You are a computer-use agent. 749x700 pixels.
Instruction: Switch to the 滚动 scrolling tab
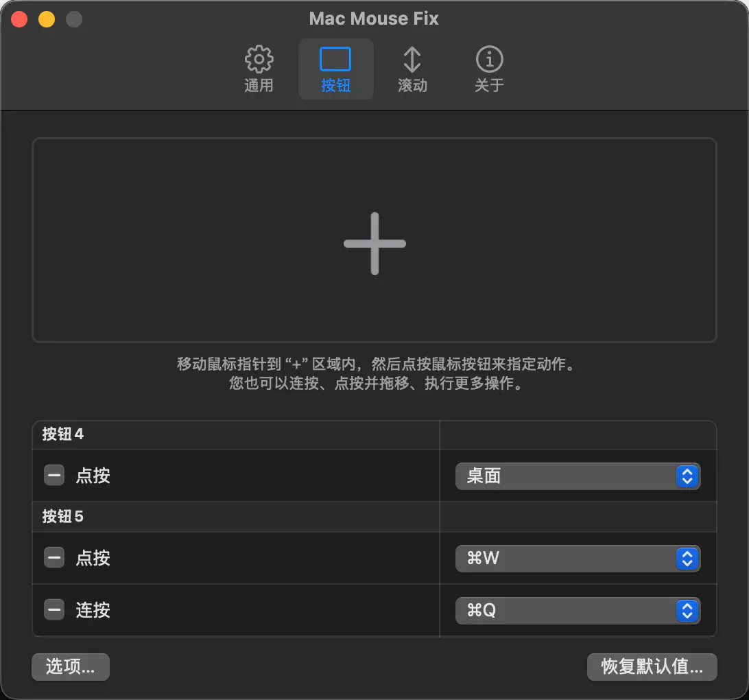pos(412,69)
